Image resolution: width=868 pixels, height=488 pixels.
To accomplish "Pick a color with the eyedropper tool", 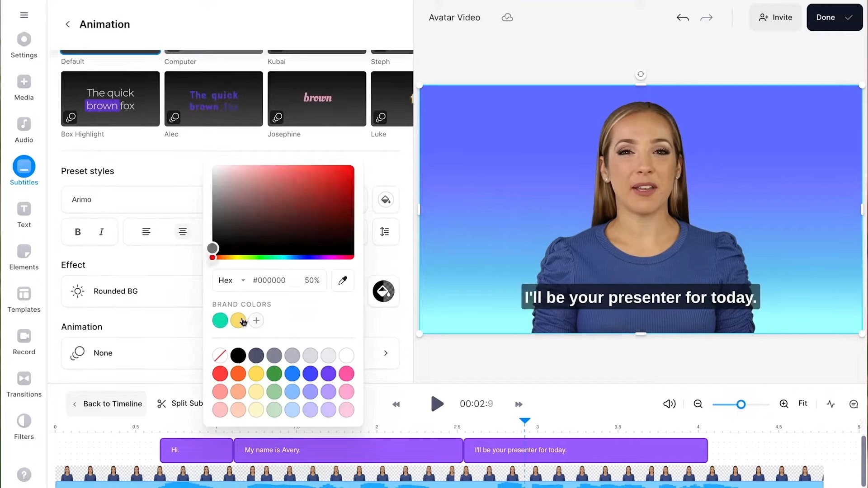I will 343,280.
